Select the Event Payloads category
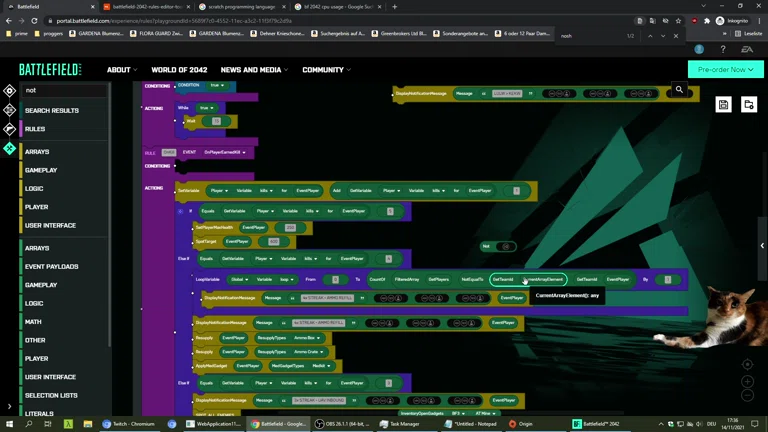The image size is (768, 432). click(x=51, y=266)
